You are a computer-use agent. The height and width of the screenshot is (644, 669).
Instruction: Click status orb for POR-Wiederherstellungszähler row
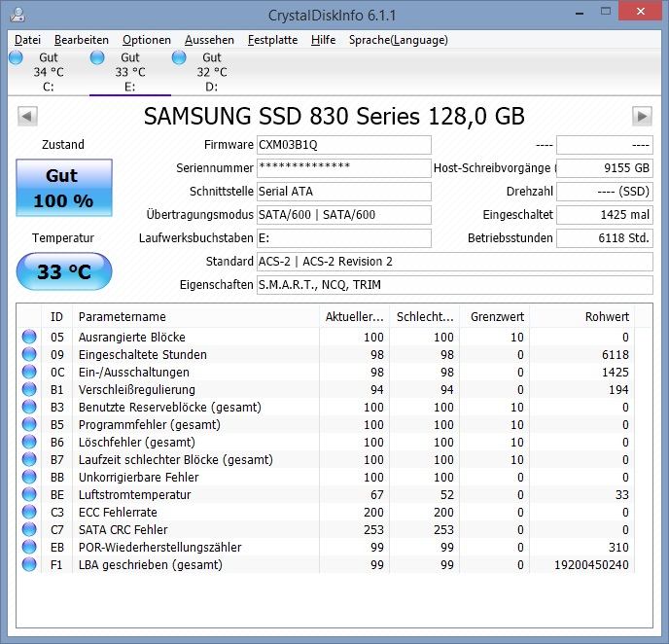29,547
